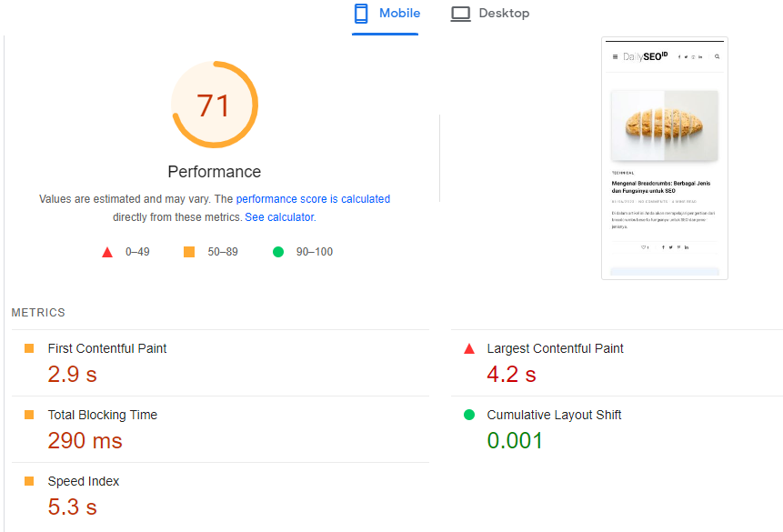The height and width of the screenshot is (532, 783).
Task: Click the 71 Performance score gauge
Action: pos(215,105)
